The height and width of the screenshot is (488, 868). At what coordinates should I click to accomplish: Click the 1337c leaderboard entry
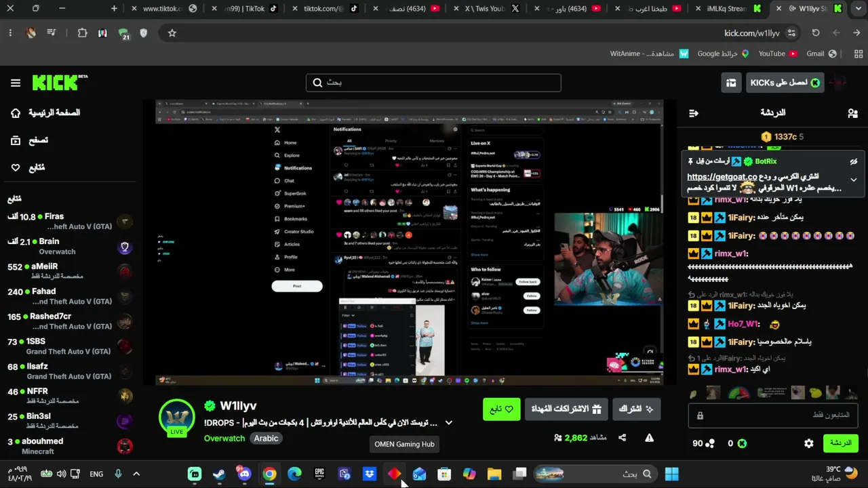[x=782, y=137]
